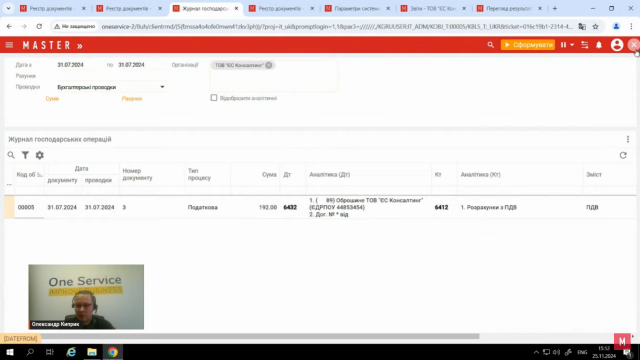Expand the dropdown arrow next to pause
640x360 pixels.
(x=572, y=45)
